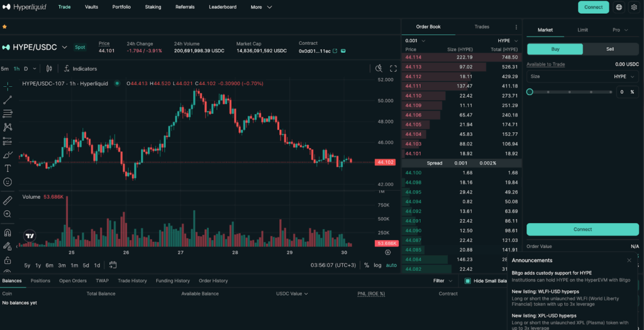Click the favorite star icon
Image resolution: width=644 pixels, height=330 pixels.
pos(4,26)
